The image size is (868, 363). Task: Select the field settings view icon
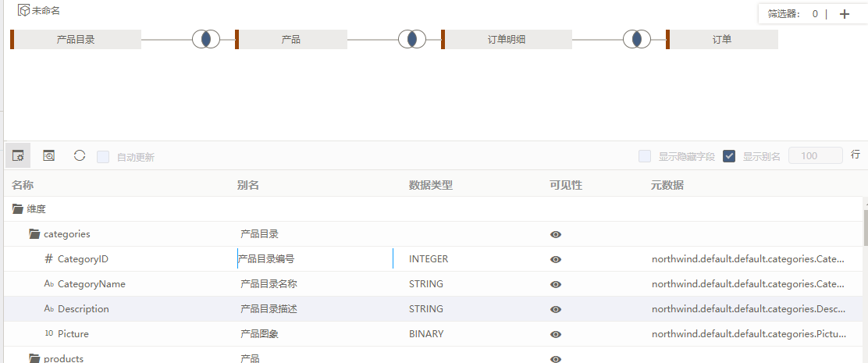pos(18,156)
